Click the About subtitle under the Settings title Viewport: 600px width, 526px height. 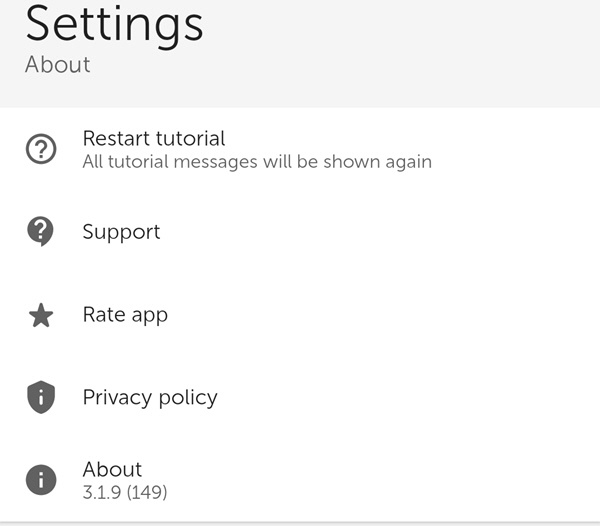click(x=57, y=65)
